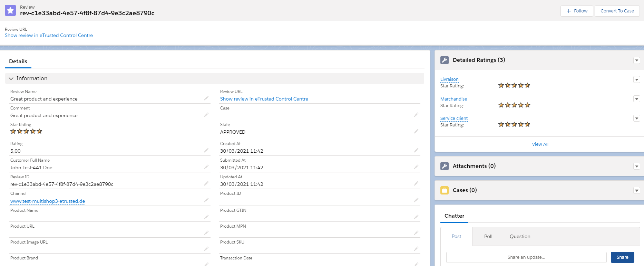
Task: Open the Detailed Ratings dropdown menu
Action: pos(636,60)
